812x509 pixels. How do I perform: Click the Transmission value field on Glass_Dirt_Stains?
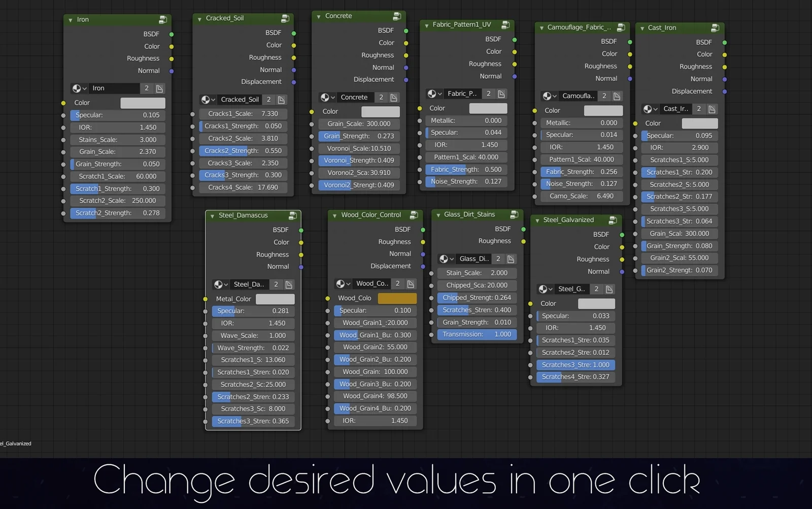476,334
